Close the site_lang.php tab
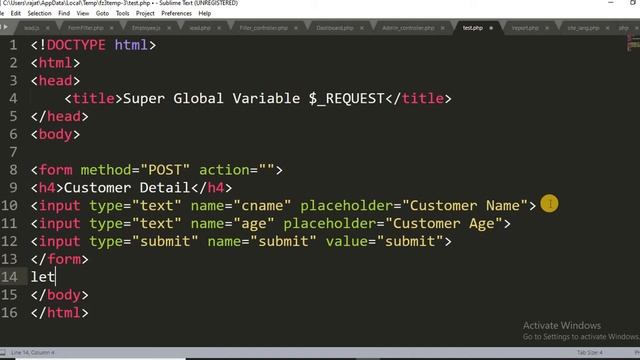Image resolution: width=640 pixels, height=360 pixels. [607, 28]
